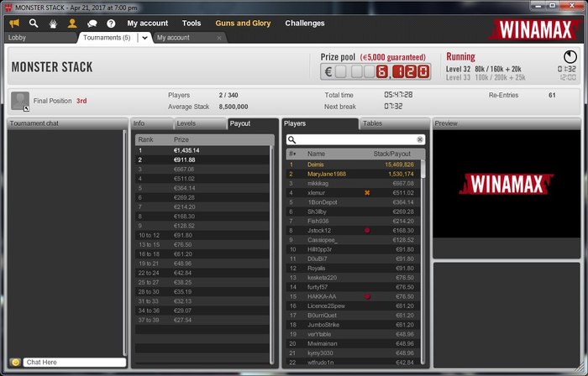Click the Winamax logo in header
588x376 pixels.
(x=536, y=29)
